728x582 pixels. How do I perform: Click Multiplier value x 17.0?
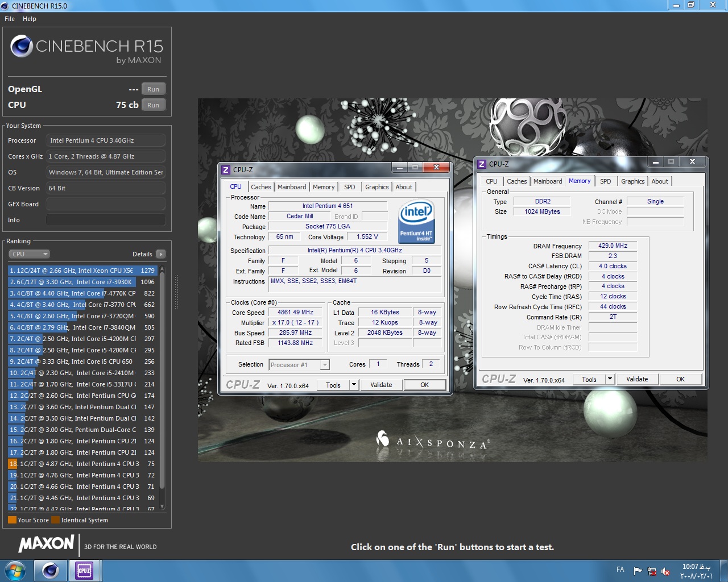pos(295,322)
